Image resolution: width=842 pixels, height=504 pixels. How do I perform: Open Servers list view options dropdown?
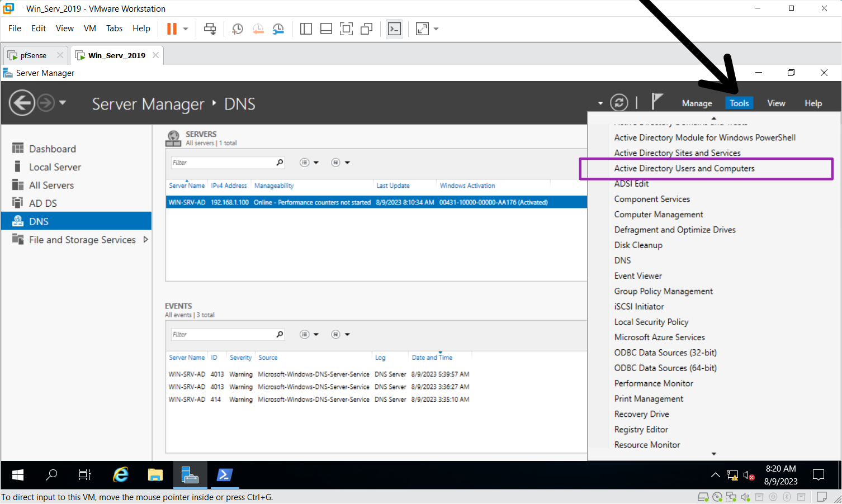point(309,163)
